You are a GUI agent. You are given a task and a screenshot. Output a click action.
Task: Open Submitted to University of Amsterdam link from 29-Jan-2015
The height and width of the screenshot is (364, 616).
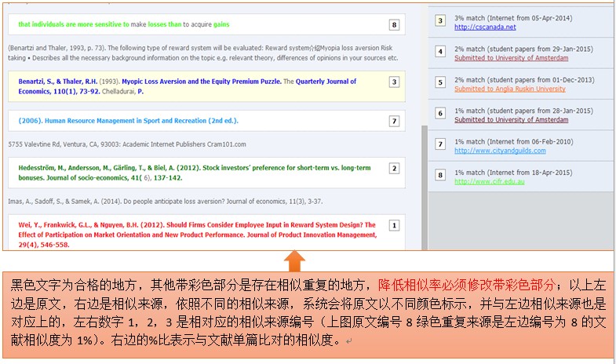pyautogui.click(x=511, y=58)
